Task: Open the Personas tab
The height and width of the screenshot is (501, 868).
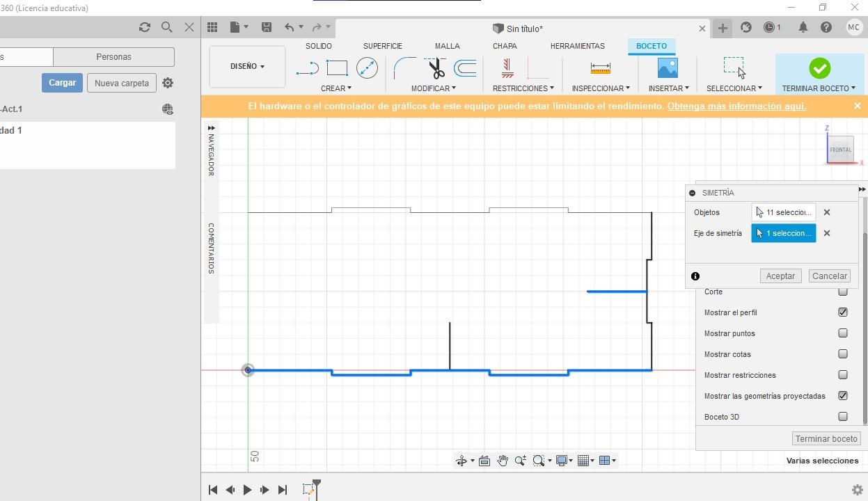Action: pos(113,57)
